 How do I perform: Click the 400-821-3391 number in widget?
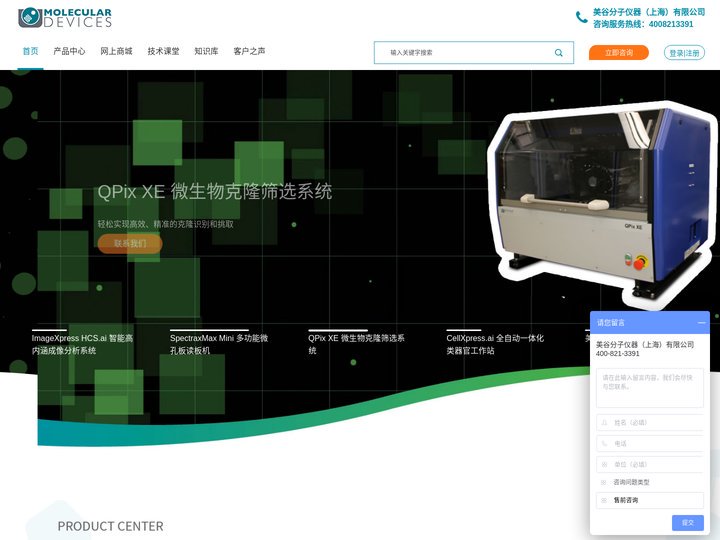click(618, 354)
